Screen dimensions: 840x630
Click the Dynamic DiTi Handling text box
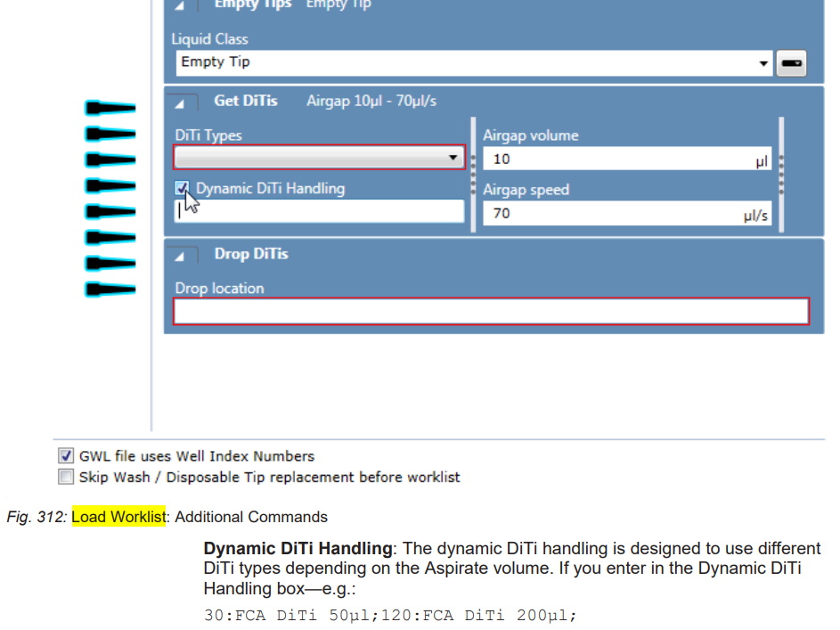point(319,211)
